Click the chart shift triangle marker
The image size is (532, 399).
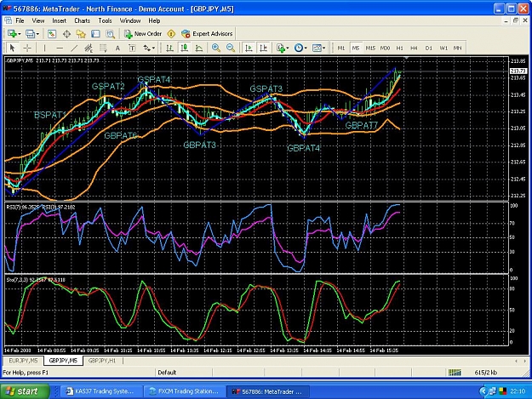pos(407,59)
